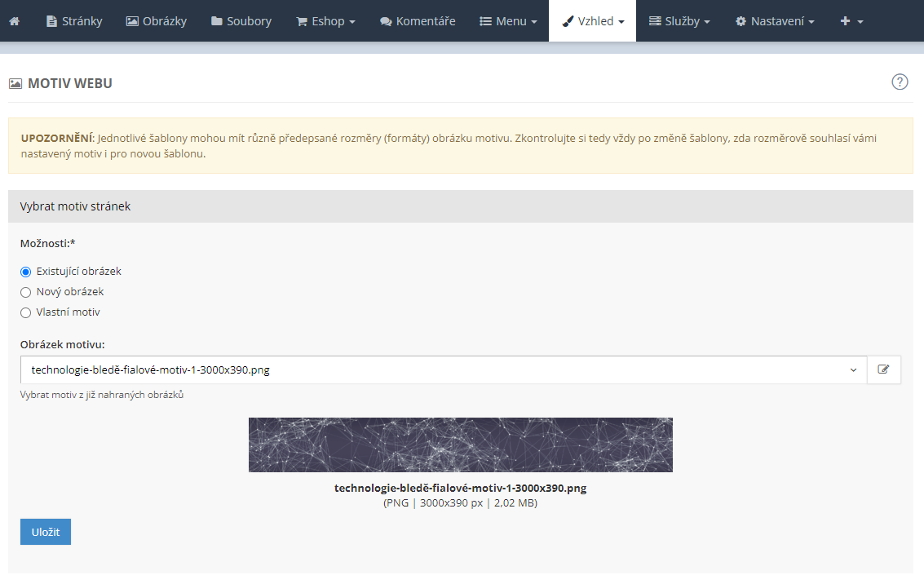
Task: Open Stránky pages section
Action: (x=74, y=21)
